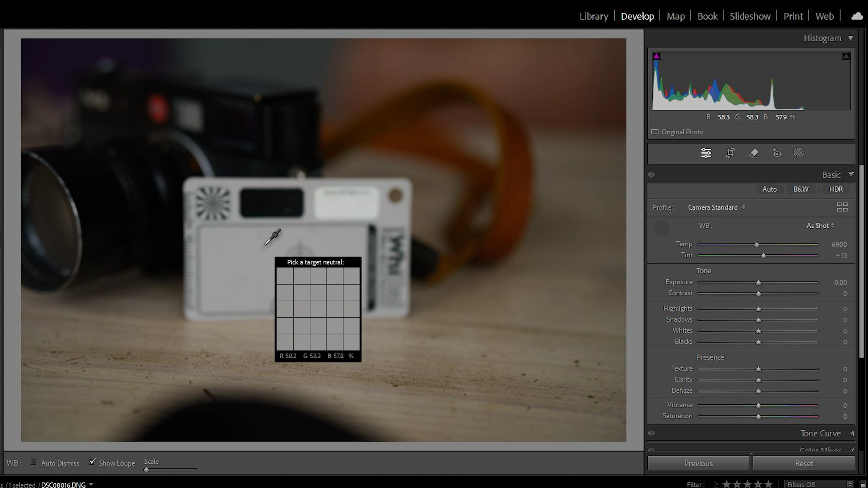This screenshot has width=868, height=488.
Task: Click the white balance selector dropper well
Action: tap(661, 229)
